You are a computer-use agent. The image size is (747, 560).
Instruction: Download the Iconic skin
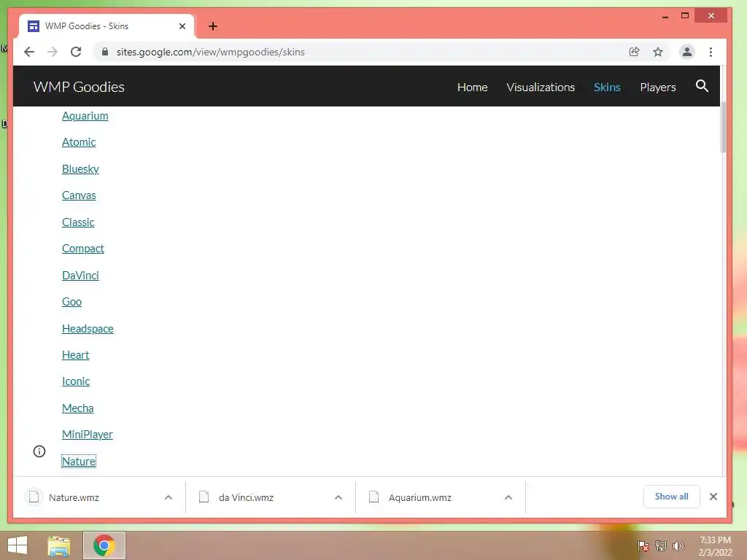76,381
